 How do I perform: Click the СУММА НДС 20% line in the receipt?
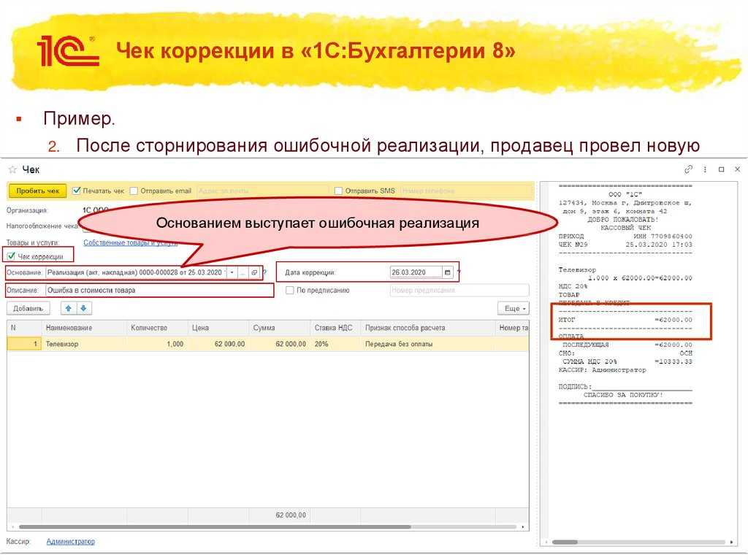tap(625, 361)
